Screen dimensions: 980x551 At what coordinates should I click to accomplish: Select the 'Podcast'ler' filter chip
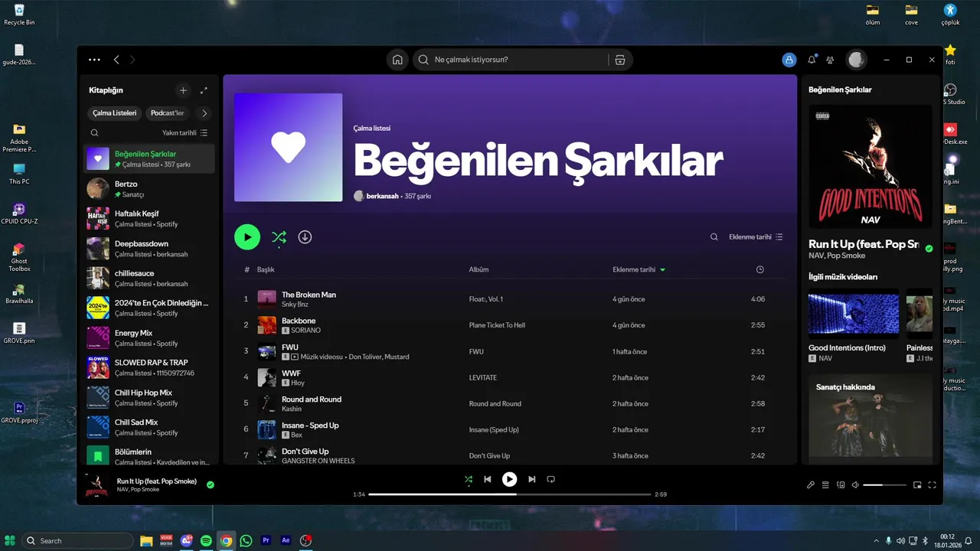pos(168,113)
